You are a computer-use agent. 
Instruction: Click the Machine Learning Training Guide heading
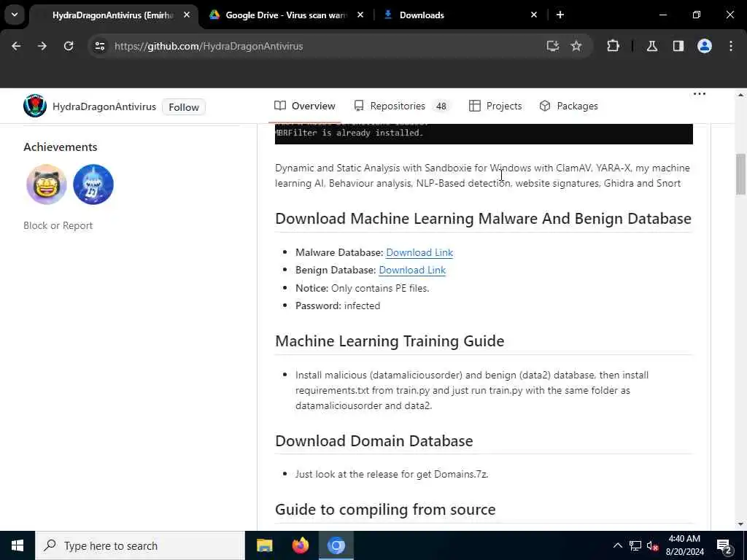click(390, 341)
